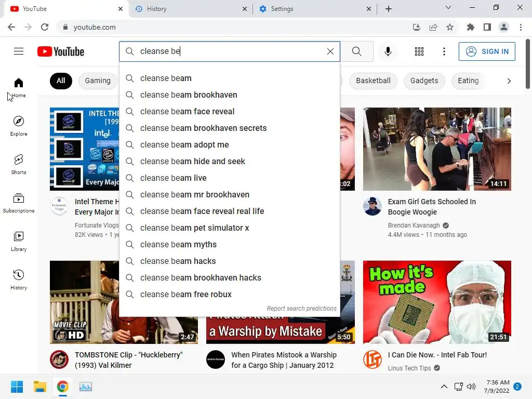Click the magnifier search button
Viewport: 532px width, 399px height.
coord(356,51)
